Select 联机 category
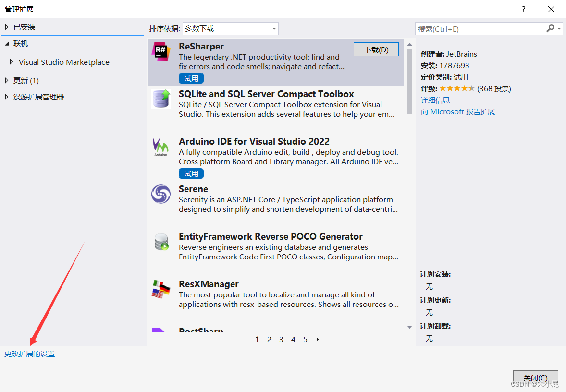Viewport: 566px width, 392px height. (21, 43)
